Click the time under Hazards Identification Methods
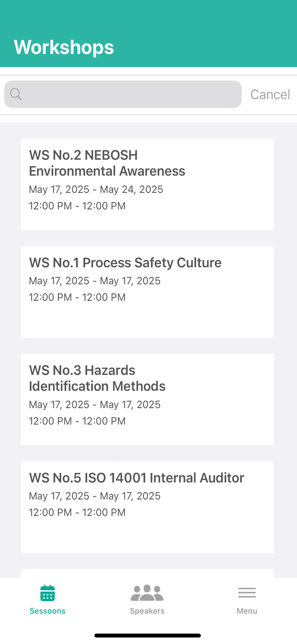Viewport: 297px width, 644px height. [x=77, y=421]
